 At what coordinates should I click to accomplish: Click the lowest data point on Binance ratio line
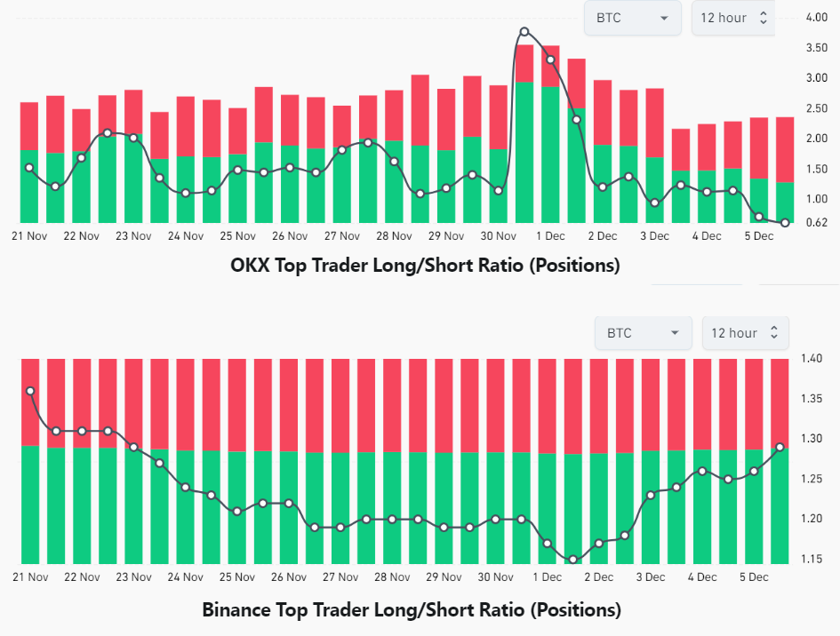(572, 560)
